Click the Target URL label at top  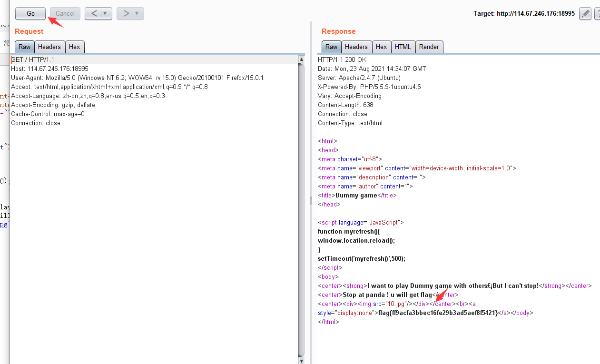click(x=524, y=13)
